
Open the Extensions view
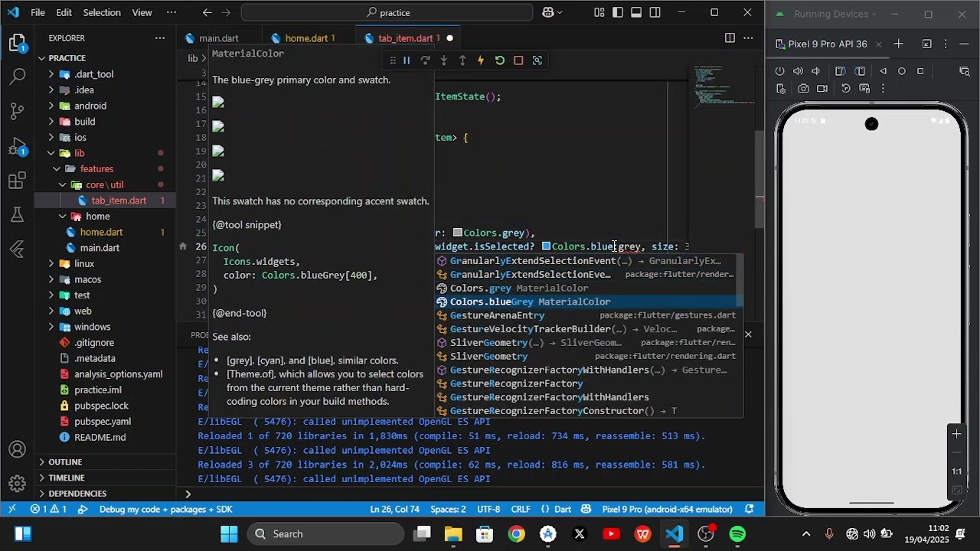tap(18, 181)
